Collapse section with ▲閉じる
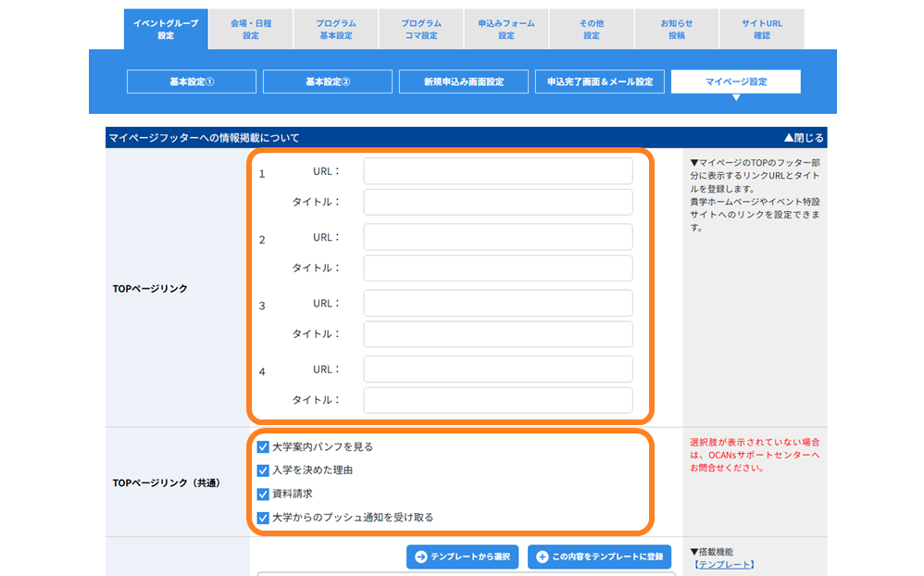Image resolution: width=924 pixels, height=576 pixels. click(x=804, y=137)
